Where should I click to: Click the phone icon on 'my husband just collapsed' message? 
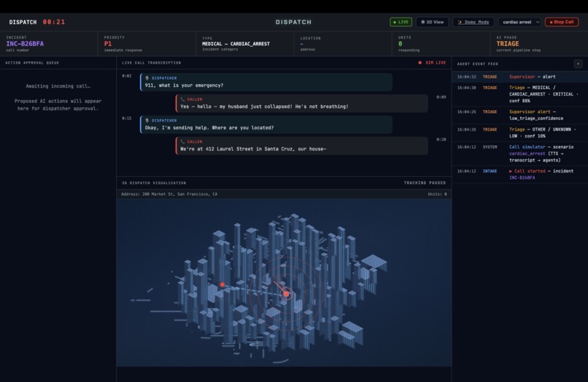pos(182,99)
